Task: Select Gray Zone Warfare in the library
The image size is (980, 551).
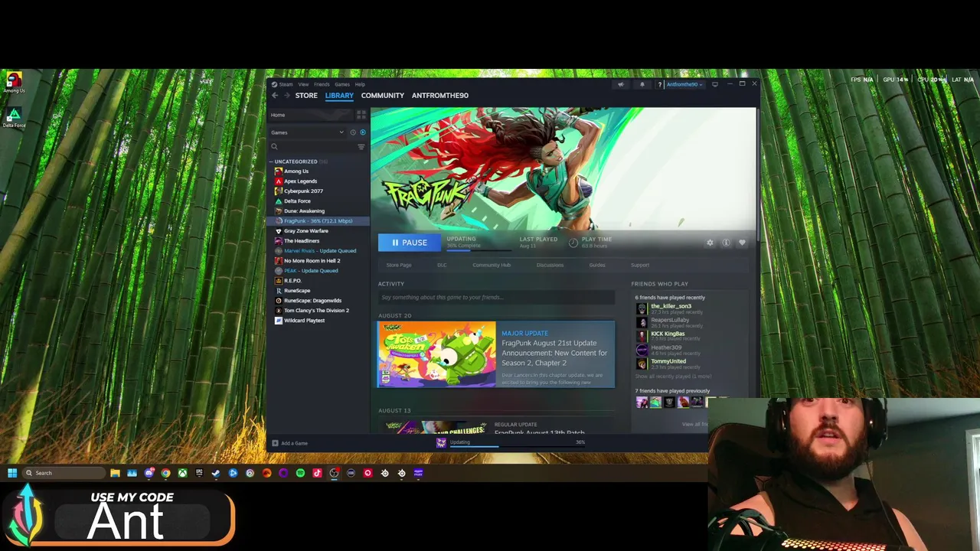Action: coord(305,231)
